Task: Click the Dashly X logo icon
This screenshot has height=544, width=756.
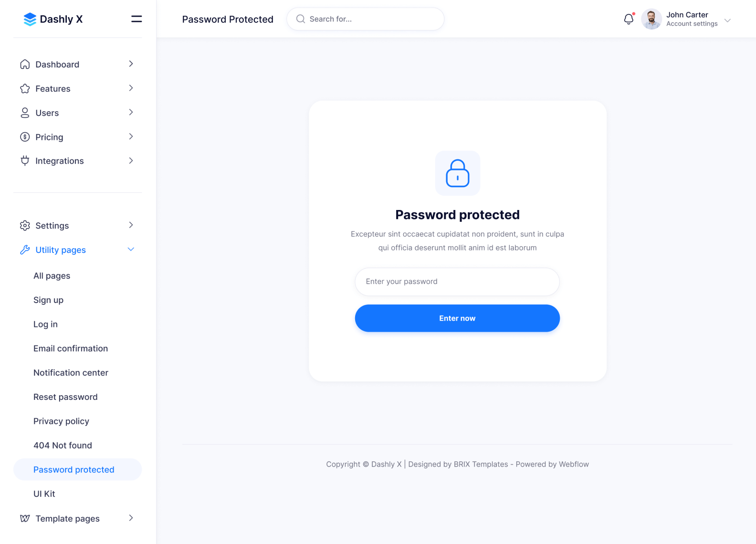Action: click(x=30, y=19)
